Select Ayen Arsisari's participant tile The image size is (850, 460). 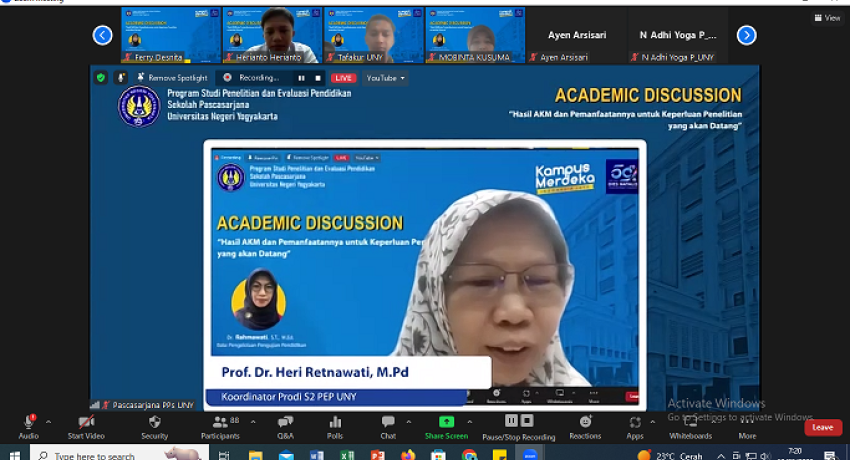point(576,35)
